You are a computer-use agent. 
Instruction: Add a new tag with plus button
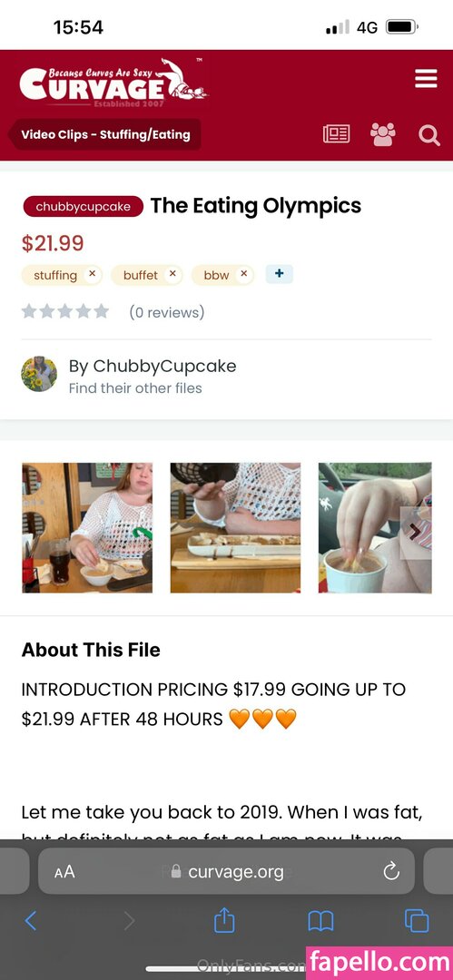click(x=279, y=274)
